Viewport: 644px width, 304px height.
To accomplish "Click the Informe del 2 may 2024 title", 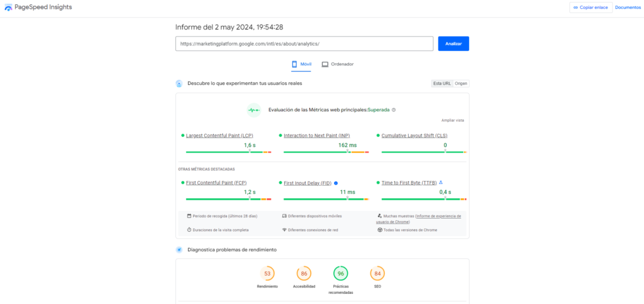I will (229, 27).
